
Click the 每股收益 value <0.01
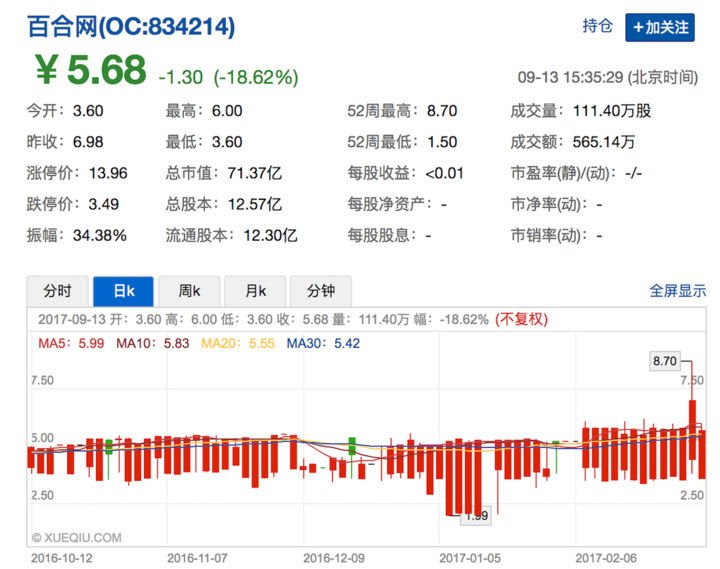(444, 173)
